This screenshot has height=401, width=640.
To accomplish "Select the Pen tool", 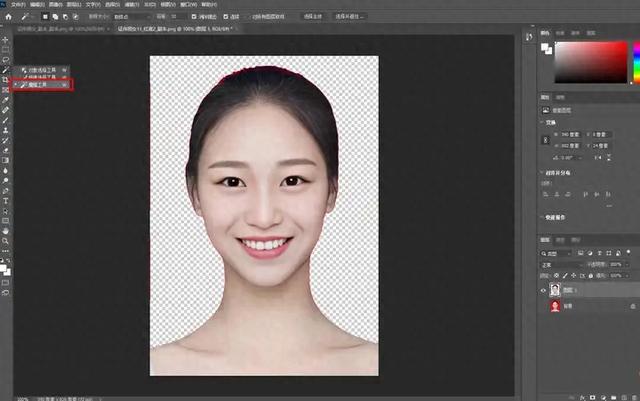I will pos(5,191).
